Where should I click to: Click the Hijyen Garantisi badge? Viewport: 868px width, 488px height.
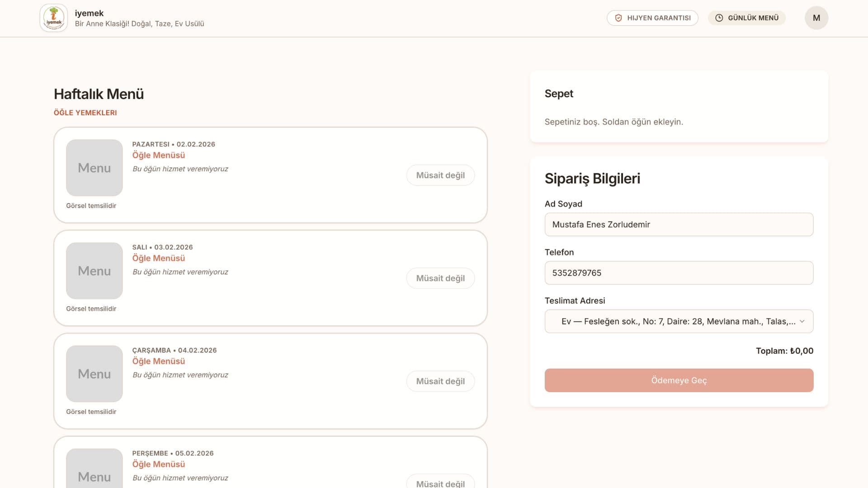(x=652, y=18)
